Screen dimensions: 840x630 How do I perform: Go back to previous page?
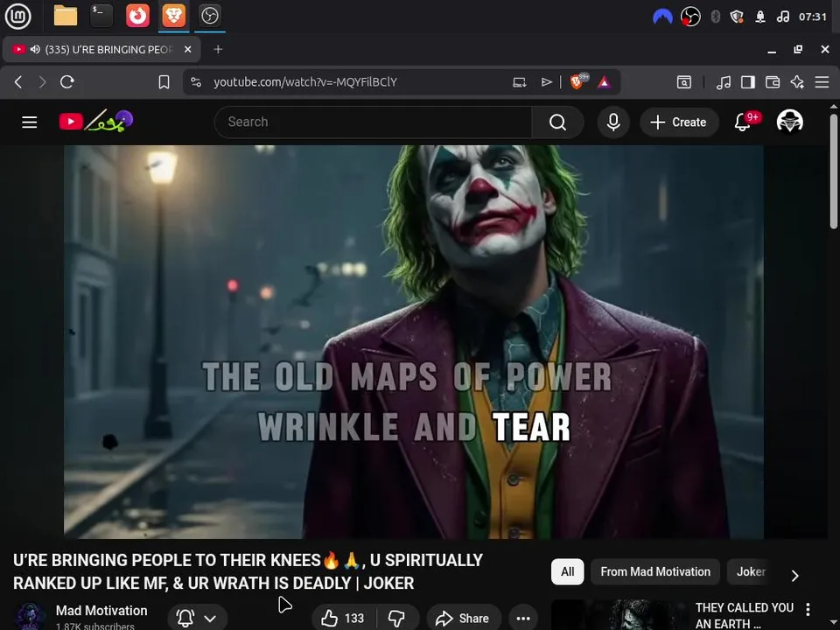click(x=18, y=82)
